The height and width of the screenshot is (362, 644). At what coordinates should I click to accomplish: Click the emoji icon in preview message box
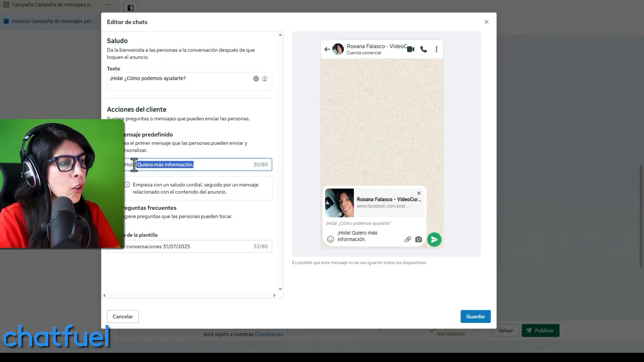tap(330, 239)
